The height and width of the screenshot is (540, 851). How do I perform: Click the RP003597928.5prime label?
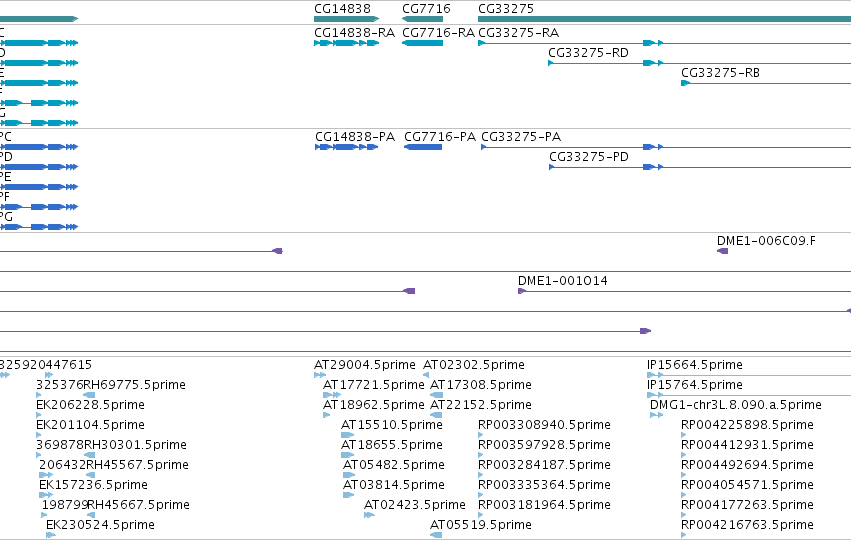[x=544, y=445]
